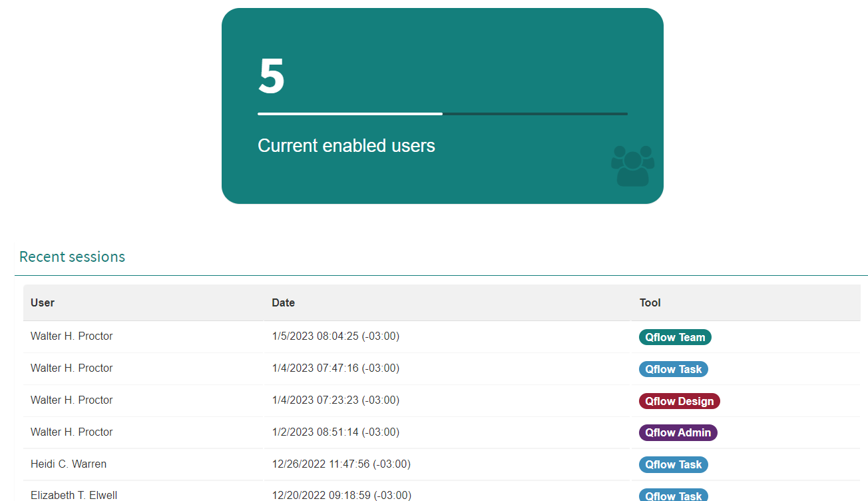Click Qflow Task badge in Heidi C. Warren row
Screen dimensions: 868x501
pyautogui.click(x=674, y=464)
